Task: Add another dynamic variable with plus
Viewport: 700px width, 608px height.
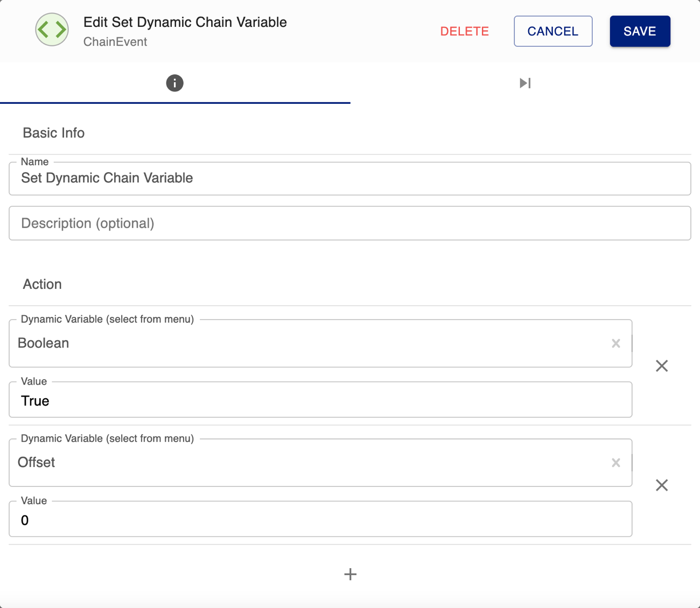Action: [350, 574]
